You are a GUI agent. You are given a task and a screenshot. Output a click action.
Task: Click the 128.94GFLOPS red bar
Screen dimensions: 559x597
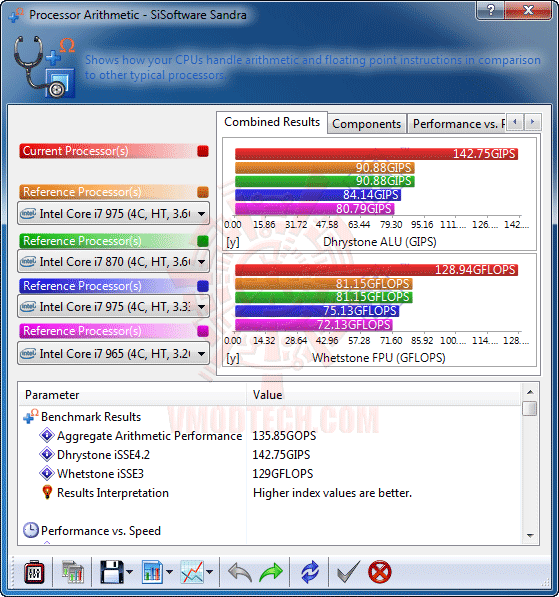[x=376, y=270]
